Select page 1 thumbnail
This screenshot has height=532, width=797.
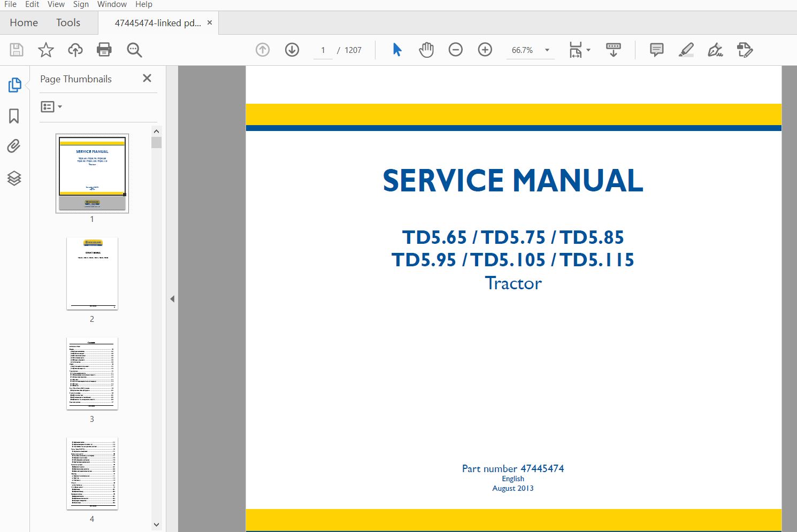click(x=92, y=173)
